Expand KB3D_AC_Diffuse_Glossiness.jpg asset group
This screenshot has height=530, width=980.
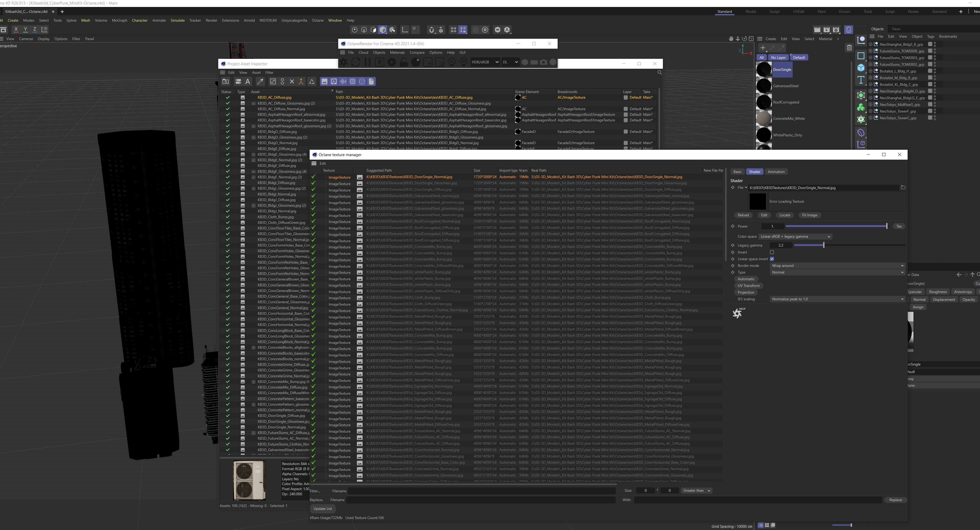tap(253, 103)
